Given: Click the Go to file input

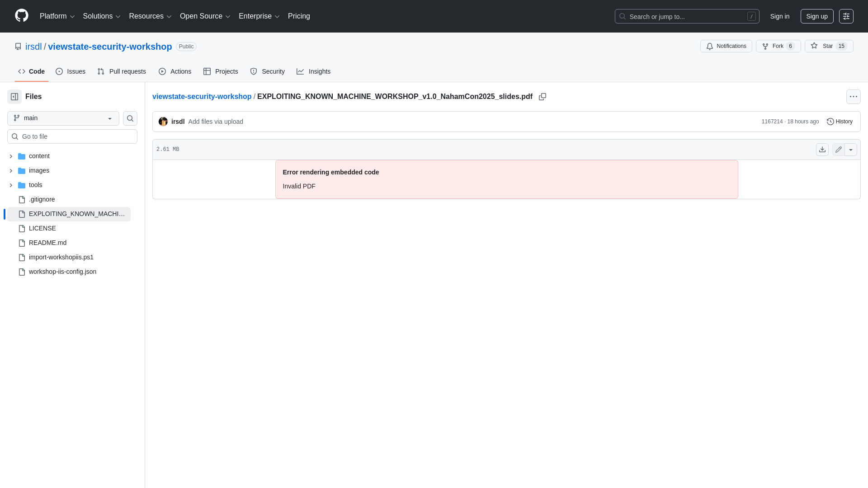Looking at the screenshot, I should click(72, 136).
